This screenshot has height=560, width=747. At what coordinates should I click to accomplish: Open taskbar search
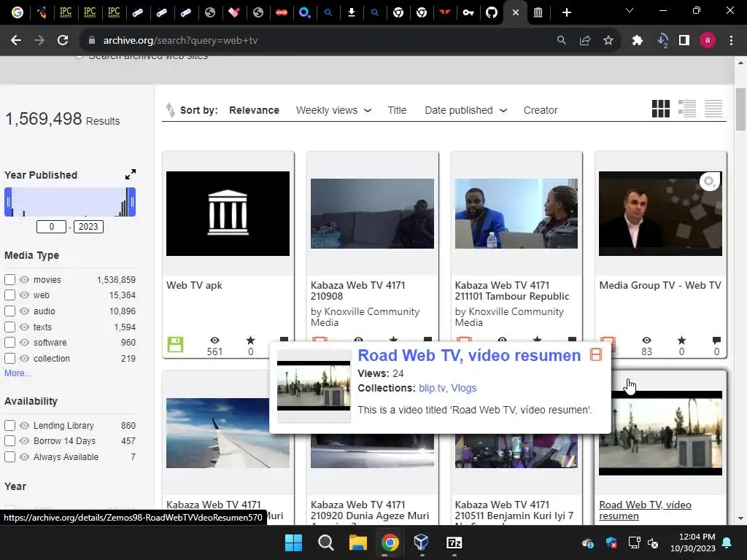(326, 542)
